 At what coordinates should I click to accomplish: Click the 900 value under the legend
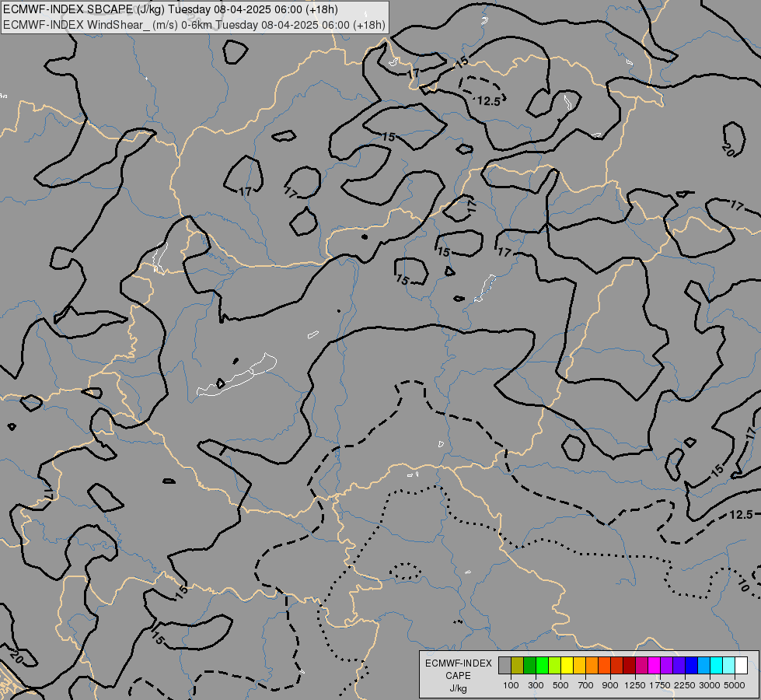610,685
